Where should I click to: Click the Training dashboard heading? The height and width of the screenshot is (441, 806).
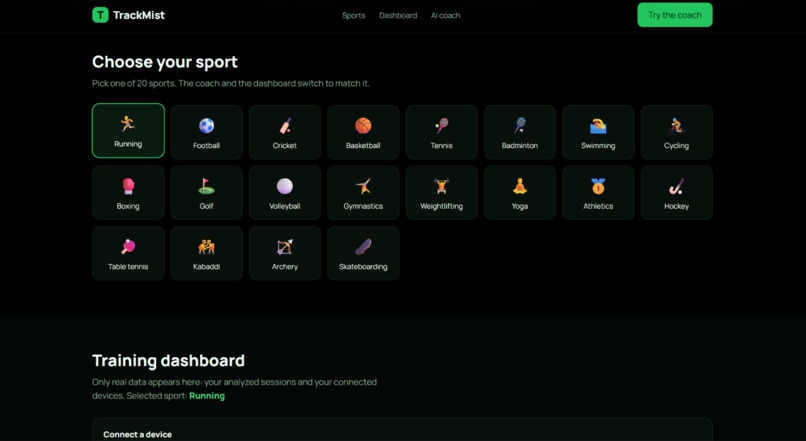[169, 360]
